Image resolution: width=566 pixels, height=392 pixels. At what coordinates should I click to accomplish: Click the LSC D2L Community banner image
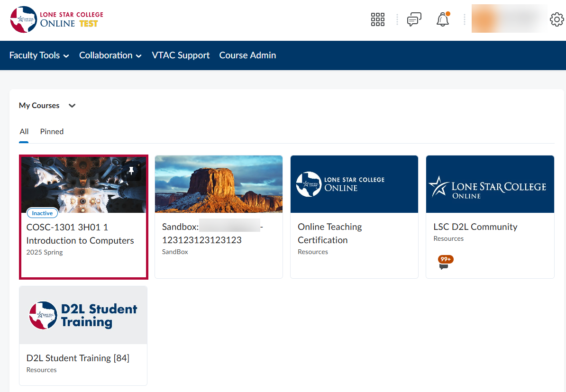tap(490, 184)
